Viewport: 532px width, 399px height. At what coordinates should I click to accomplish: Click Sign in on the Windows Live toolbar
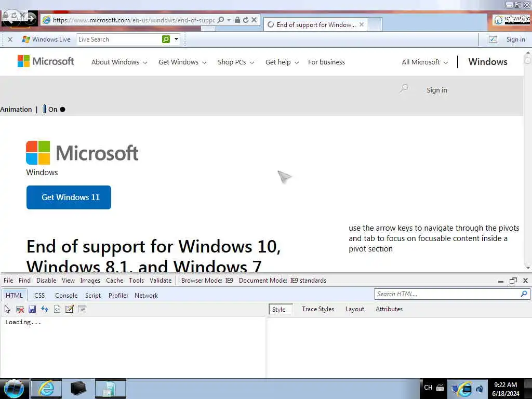coord(515,39)
